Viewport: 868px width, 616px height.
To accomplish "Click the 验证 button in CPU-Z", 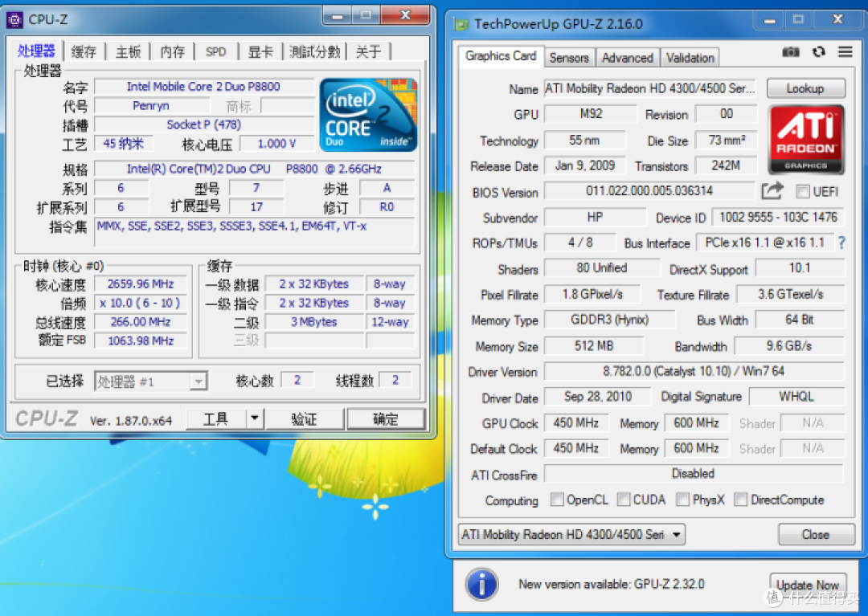I will tap(305, 418).
